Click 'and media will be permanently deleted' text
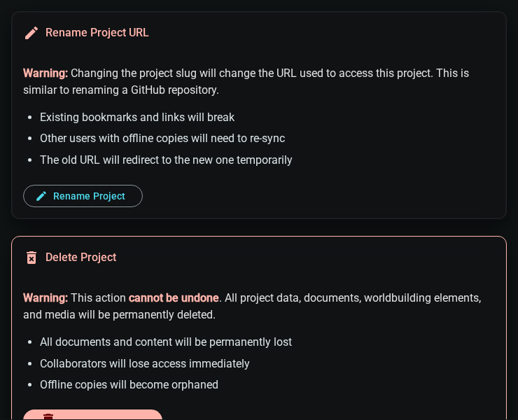The width and height of the screenshot is (518, 420). [119, 314]
